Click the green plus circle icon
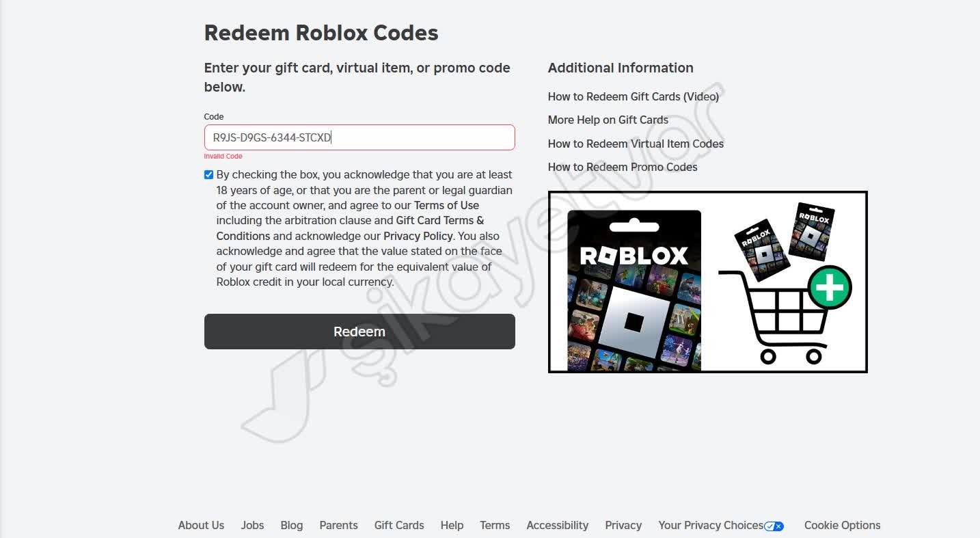Screen dimensions: 980x538 pos(830,288)
